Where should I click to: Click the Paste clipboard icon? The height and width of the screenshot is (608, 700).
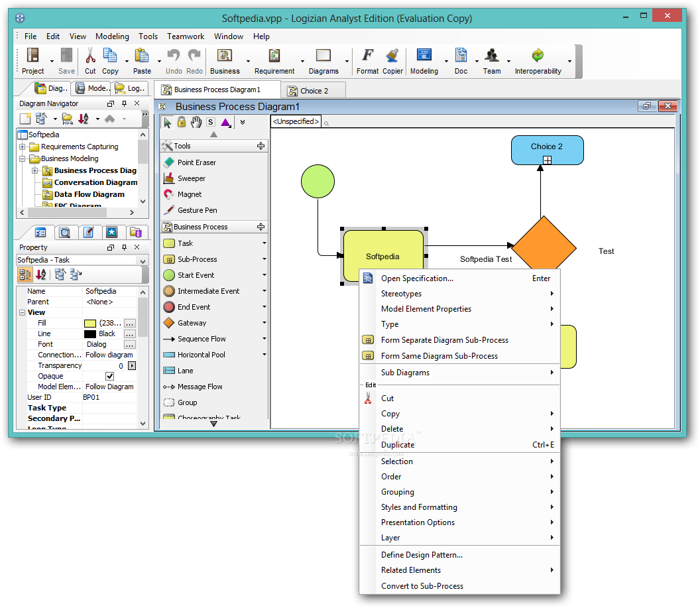(142, 55)
